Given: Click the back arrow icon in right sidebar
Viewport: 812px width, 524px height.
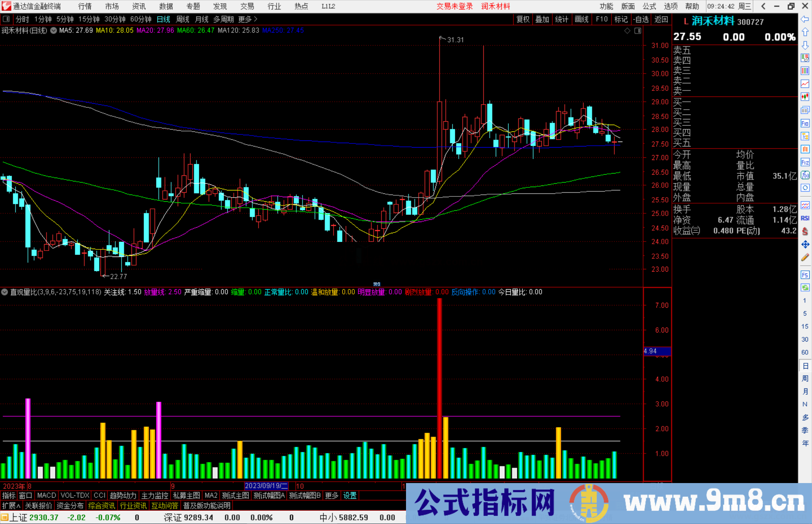Looking at the screenshot, I should 805,19.
